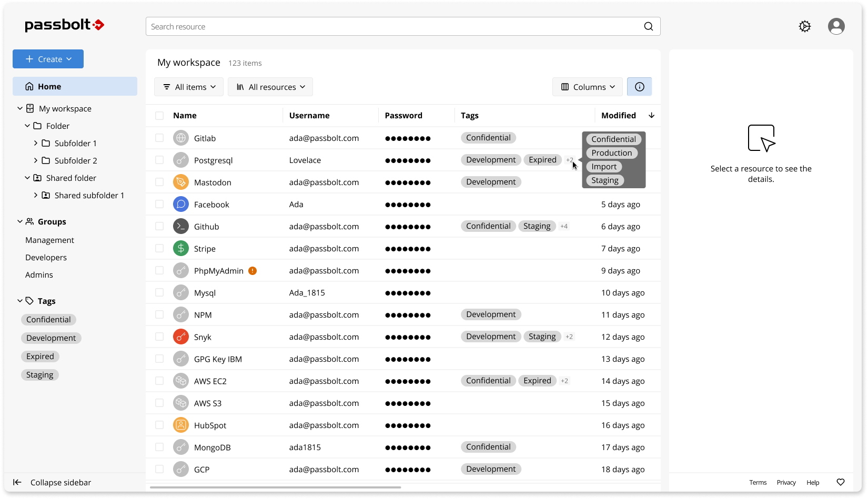Open the Columns dropdown
This screenshot has height=499, width=868.
588,87
